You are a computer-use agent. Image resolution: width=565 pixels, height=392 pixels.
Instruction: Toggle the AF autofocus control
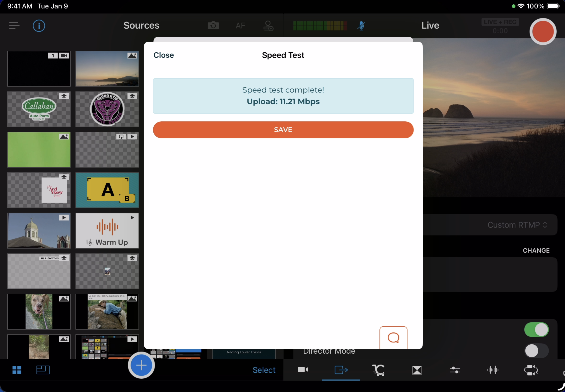240,26
